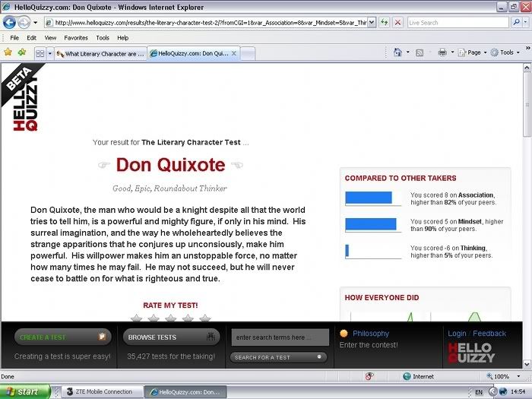The width and height of the screenshot is (532, 399).
Task: Open the Home button dropdown arrow
Action: pos(408,52)
